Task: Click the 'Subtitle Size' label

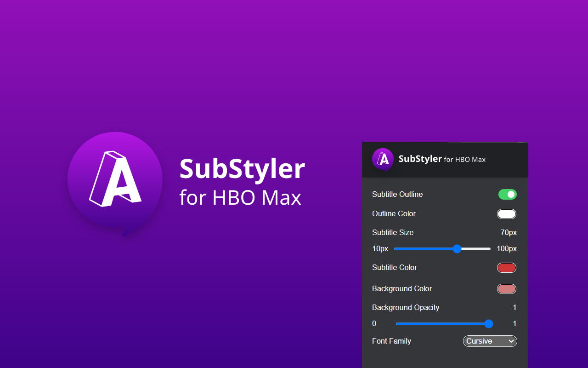Action: click(x=393, y=233)
